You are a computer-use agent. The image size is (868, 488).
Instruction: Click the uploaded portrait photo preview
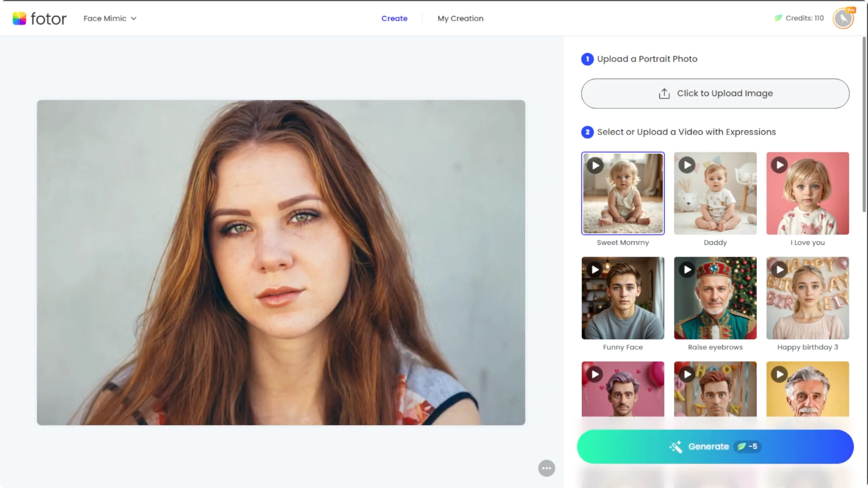pos(281,262)
